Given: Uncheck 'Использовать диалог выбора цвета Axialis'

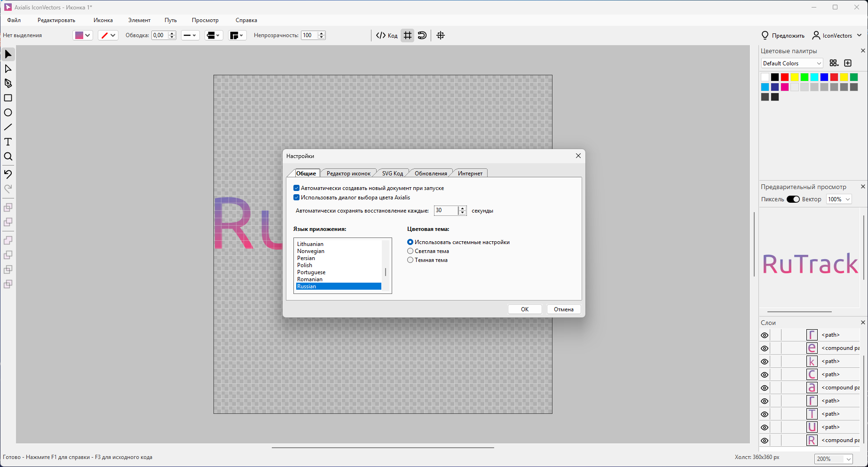Looking at the screenshot, I should [296, 198].
